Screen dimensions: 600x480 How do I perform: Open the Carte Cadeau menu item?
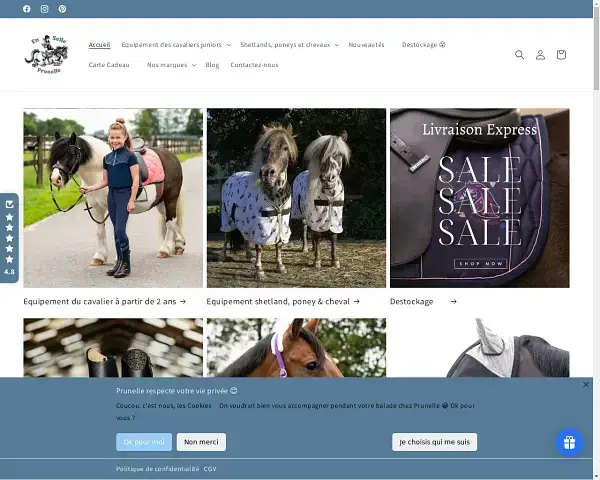(109, 65)
